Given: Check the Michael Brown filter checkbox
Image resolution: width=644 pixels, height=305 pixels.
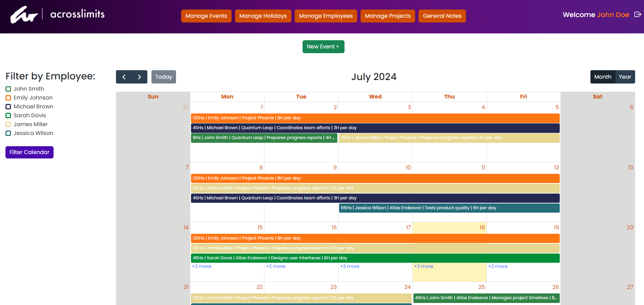Looking at the screenshot, I should tap(8, 107).
